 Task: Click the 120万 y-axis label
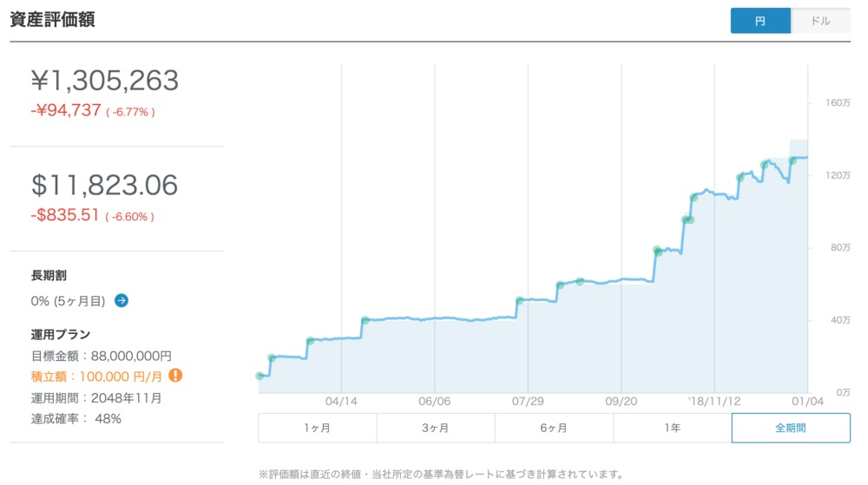click(838, 175)
